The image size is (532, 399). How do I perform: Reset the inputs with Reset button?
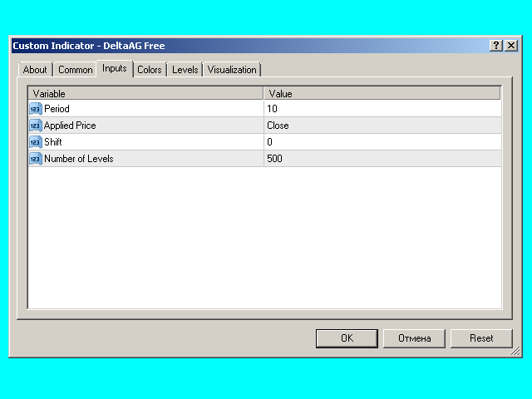click(x=481, y=338)
